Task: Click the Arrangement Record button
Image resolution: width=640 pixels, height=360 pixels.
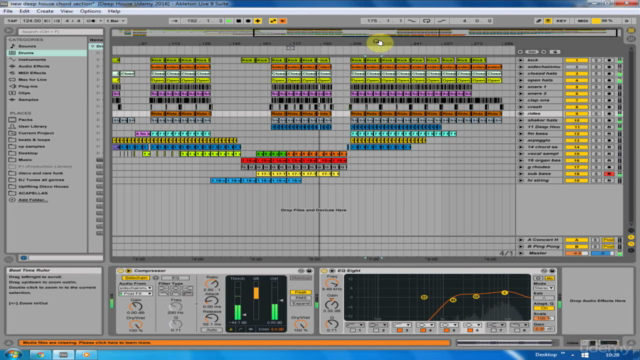Action: click(x=248, y=21)
